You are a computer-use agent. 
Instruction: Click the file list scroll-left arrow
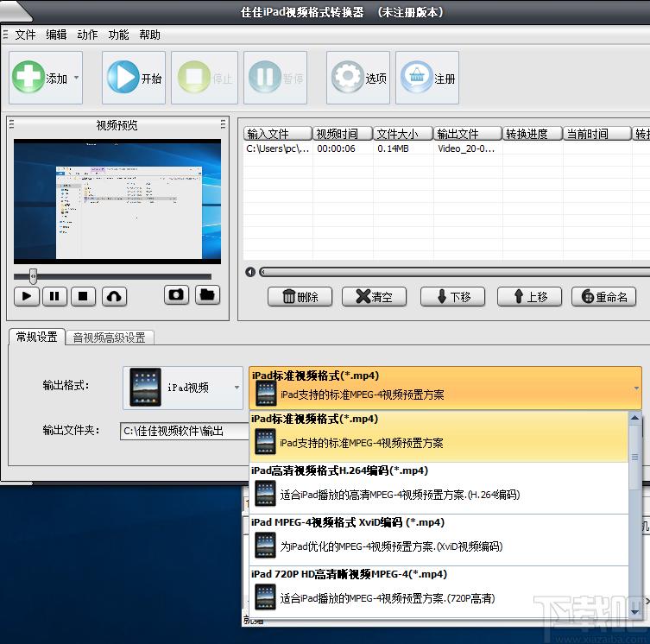coord(250,272)
